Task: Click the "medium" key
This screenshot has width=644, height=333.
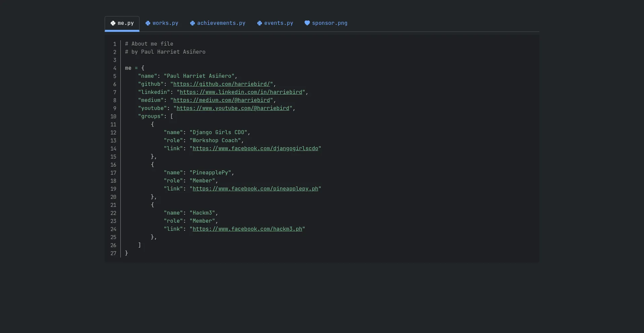Action: point(151,100)
